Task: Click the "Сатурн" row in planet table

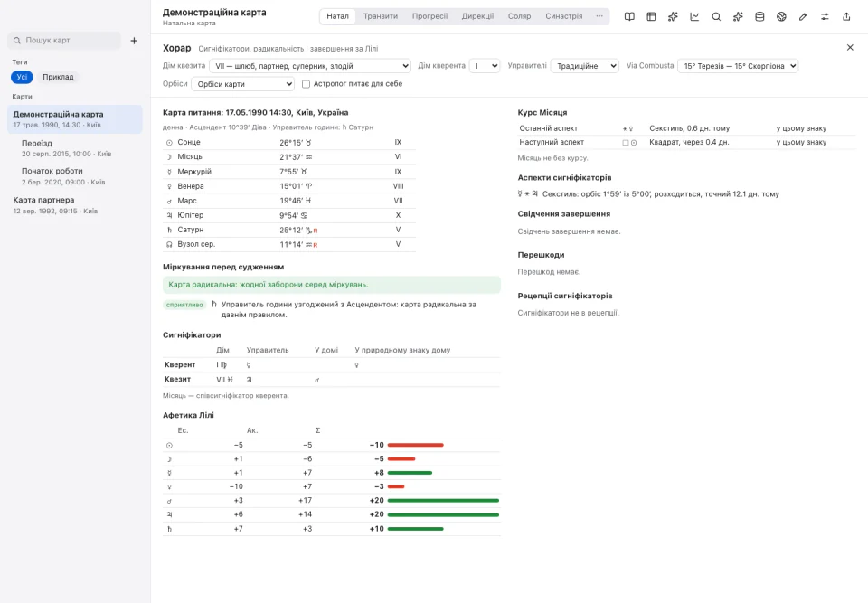Action: pos(289,230)
